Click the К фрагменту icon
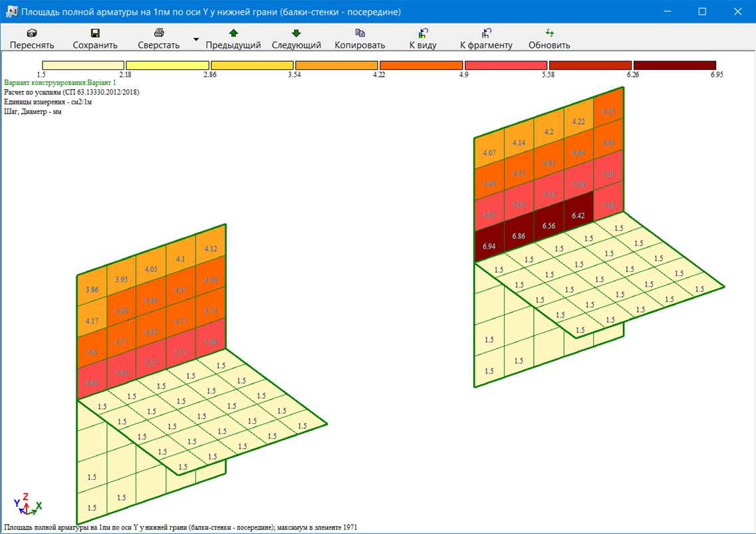This screenshot has width=756, height=534. pos(486,33)
